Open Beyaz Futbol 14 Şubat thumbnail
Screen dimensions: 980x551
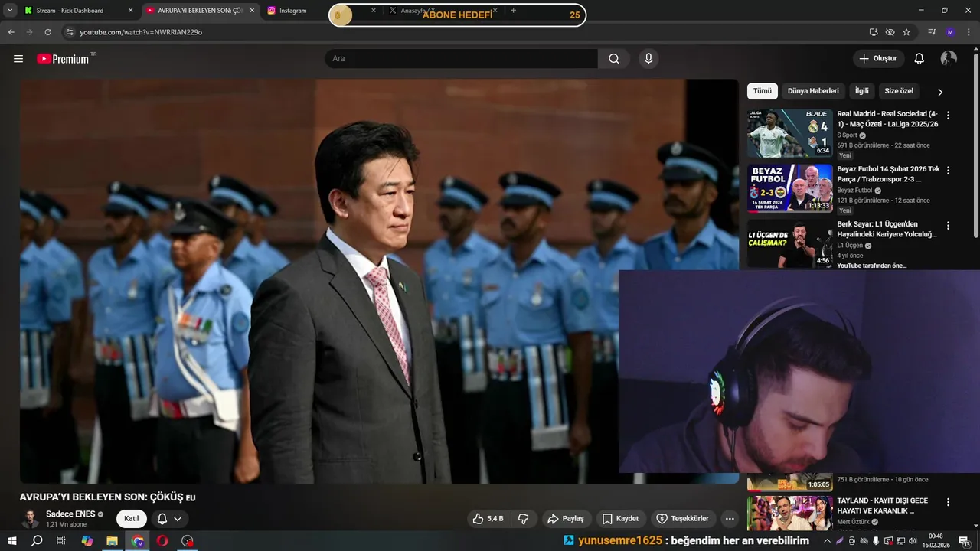click(x=790, y=188)
